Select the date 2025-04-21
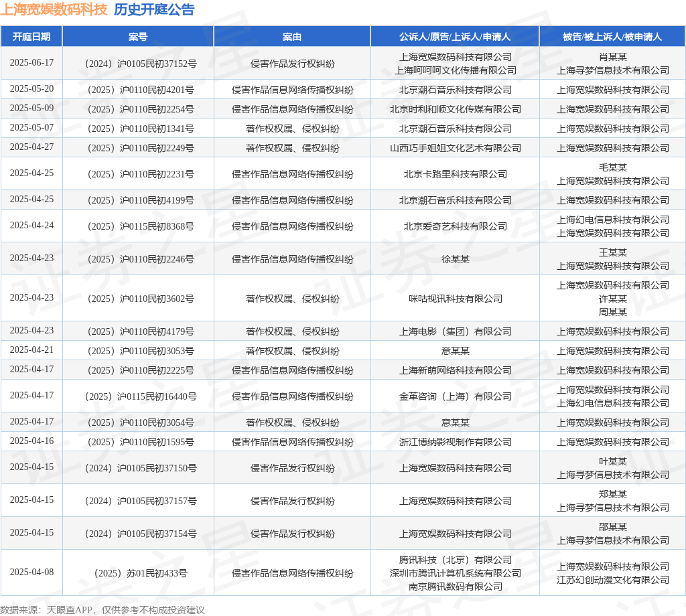 pos(32,350)
